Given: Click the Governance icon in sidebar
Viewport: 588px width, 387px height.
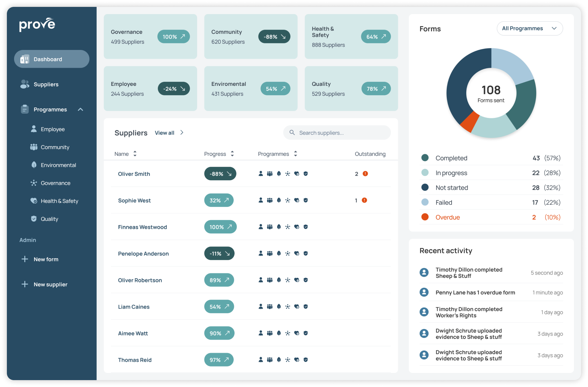Looking at the screenshot, I should click(x=34, y=183).
